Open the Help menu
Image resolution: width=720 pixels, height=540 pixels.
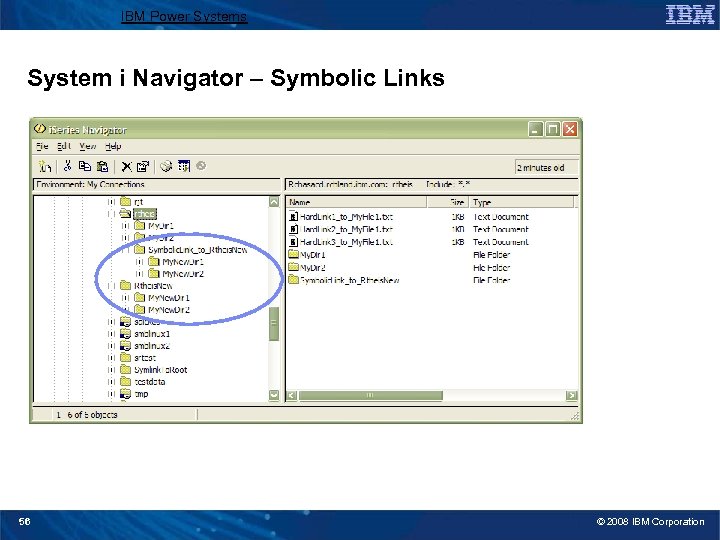click(x=113, y=146)
